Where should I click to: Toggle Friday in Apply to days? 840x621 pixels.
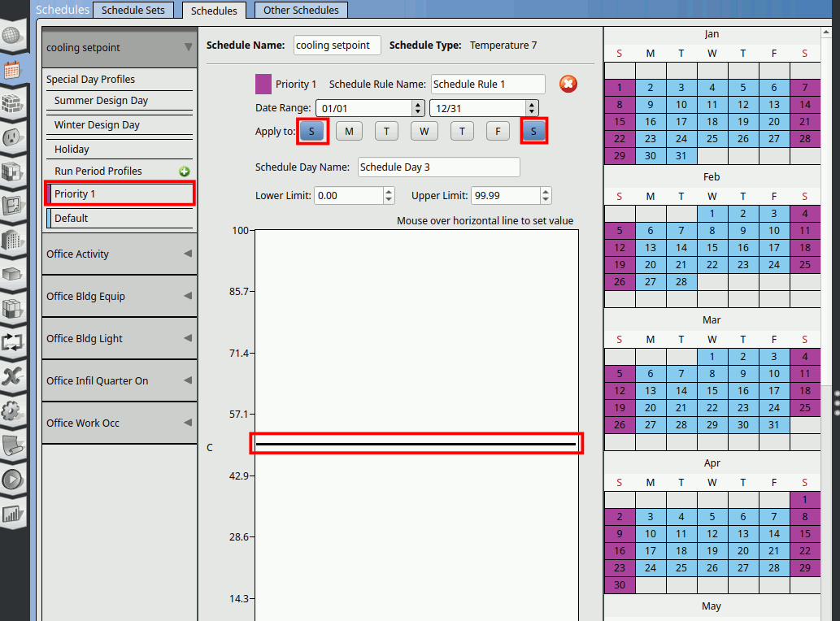pyautogui.click(x=498, y=132)
